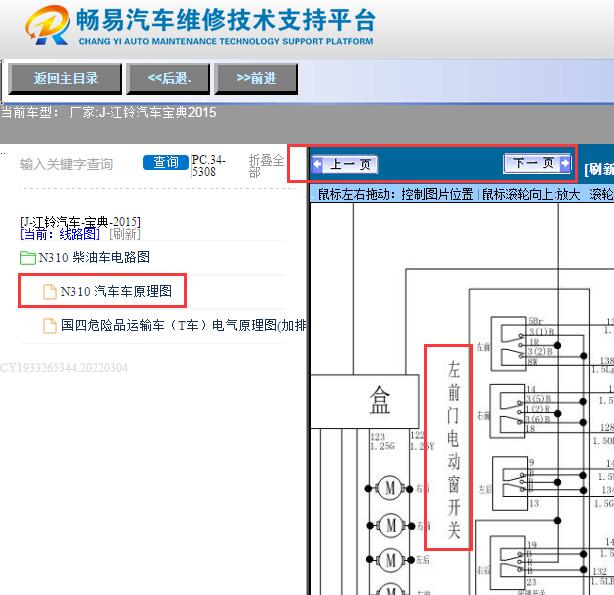This screenshot has width=614, height=595.
Task: Click 返回主目录 button
Action: [x=65, y=79]
